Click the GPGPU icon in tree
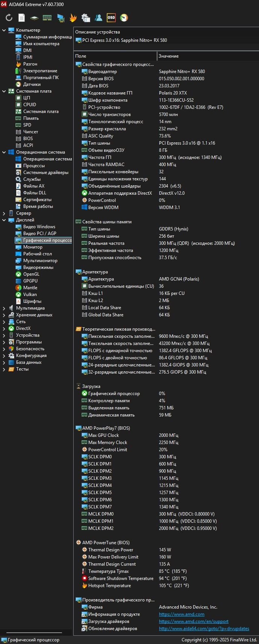The image size is (259, 644). pos(18,281)
